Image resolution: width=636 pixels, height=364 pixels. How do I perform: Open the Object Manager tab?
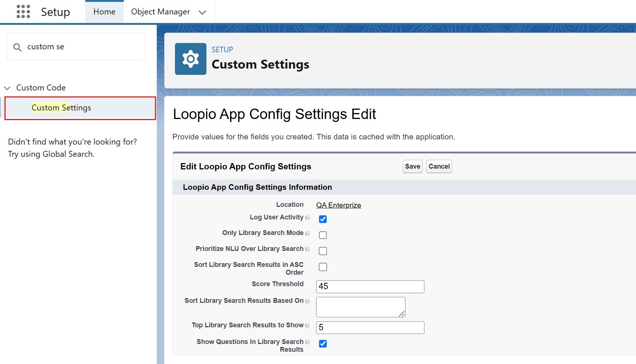click(160, 12)
